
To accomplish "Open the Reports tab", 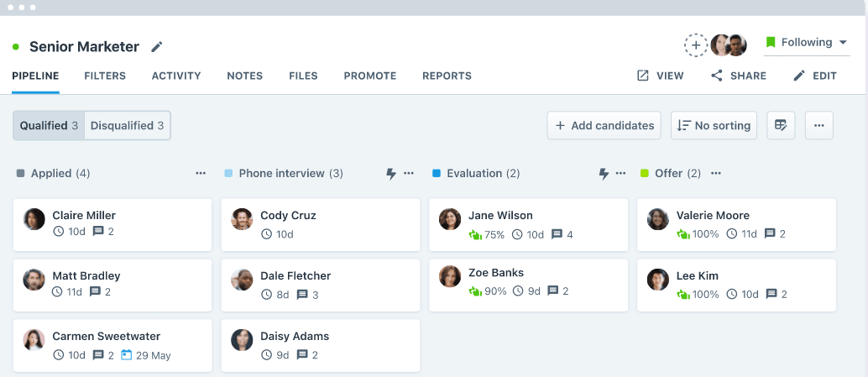I will point(447,76).
